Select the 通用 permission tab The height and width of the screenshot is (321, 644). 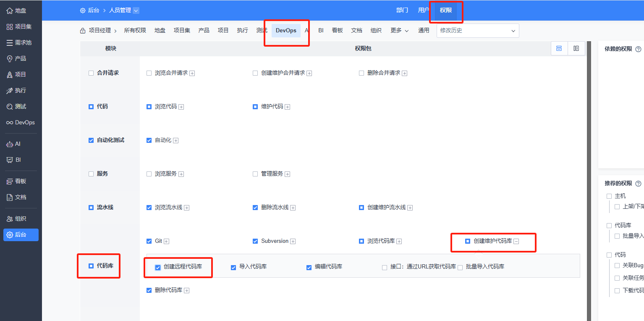click(424, 30)
